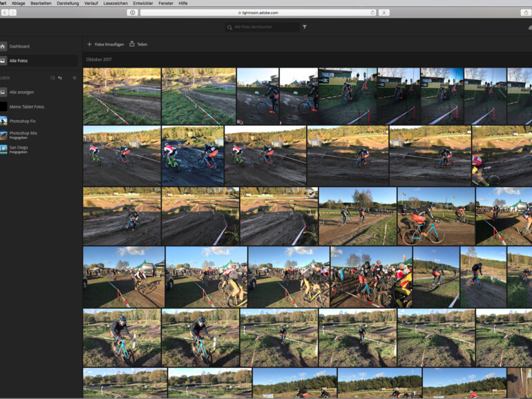
Task: Click the San Diego album thumbnail
Action: pos(3,149)
